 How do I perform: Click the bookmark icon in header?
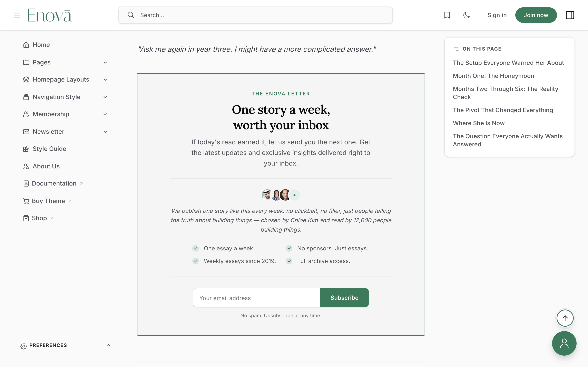click(447, 15)
